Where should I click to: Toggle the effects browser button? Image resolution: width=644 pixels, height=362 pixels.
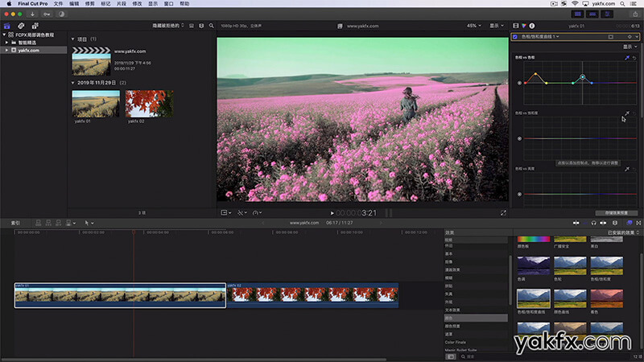pyautogui.click(x=630, y=223)
